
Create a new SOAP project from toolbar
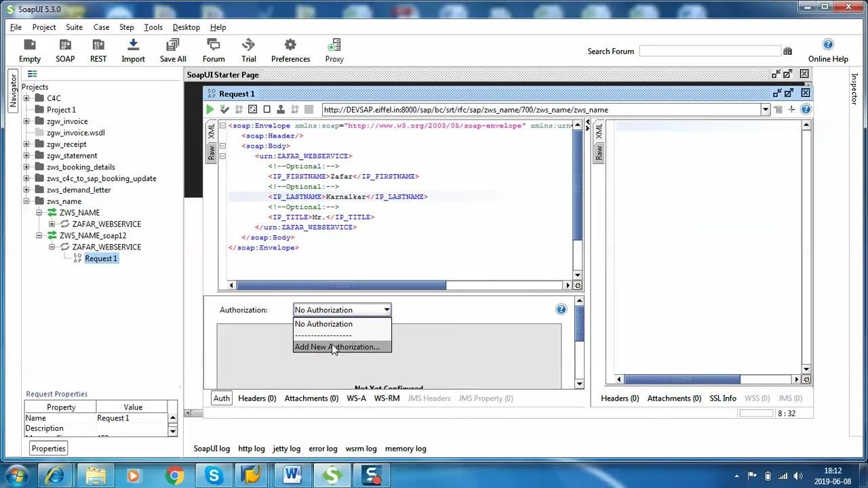65,45
